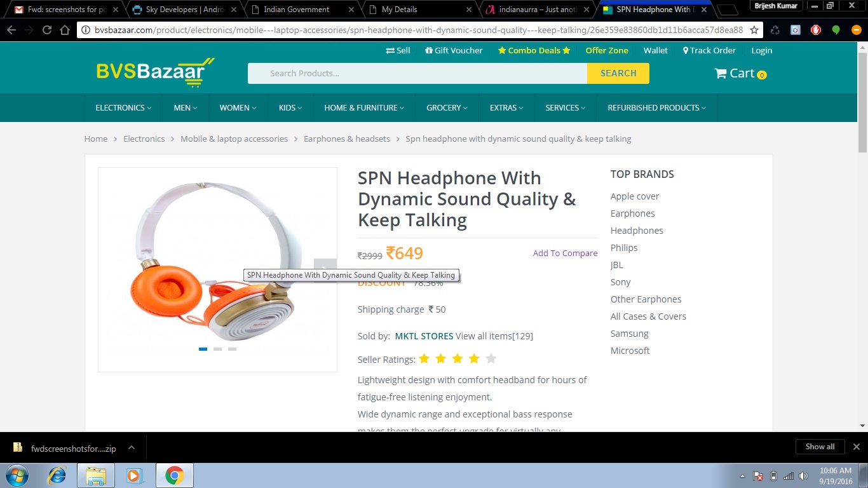Image resolution: width=868 pixels, height=488 pixels.
Task: Open fwdscreenshotsfor....zip download
Action: (73, 448)
